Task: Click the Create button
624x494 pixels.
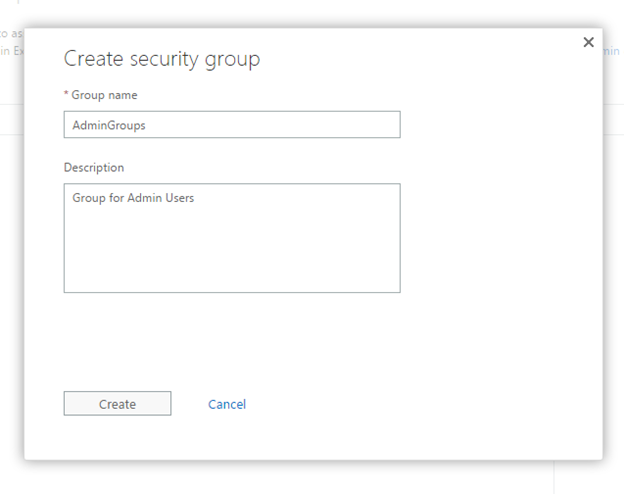Action: 117,404
